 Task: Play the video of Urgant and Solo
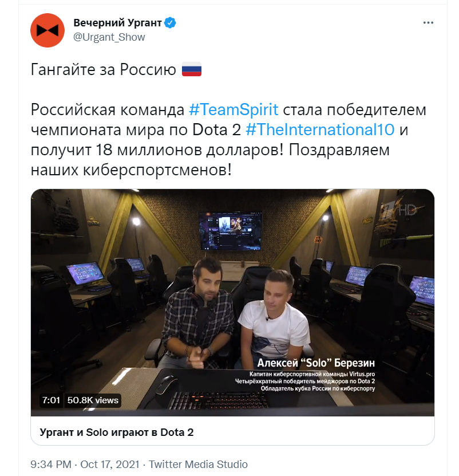click(x=232, y=302)
